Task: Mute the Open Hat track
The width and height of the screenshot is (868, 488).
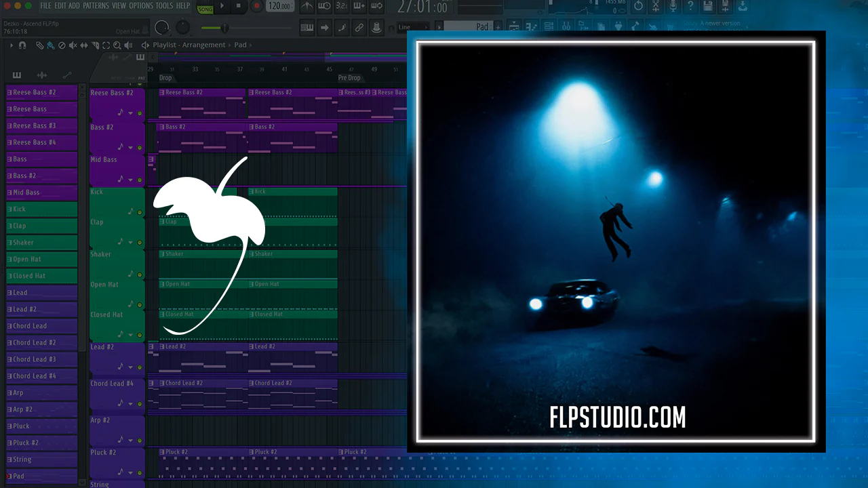Action: coord(140,304)
